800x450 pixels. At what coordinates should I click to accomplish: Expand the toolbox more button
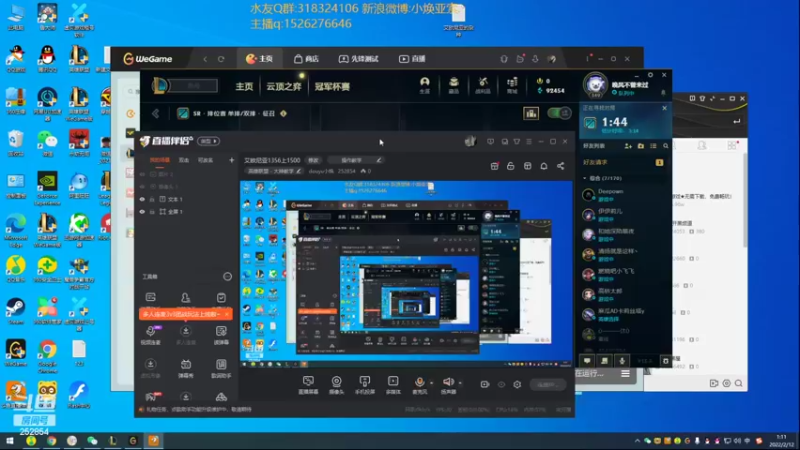point(228,277)
